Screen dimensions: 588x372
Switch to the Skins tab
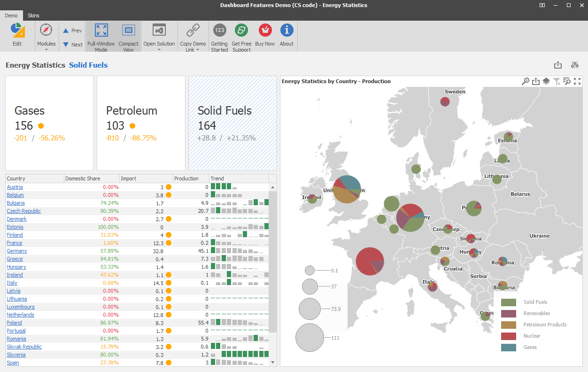coord(33,15)
